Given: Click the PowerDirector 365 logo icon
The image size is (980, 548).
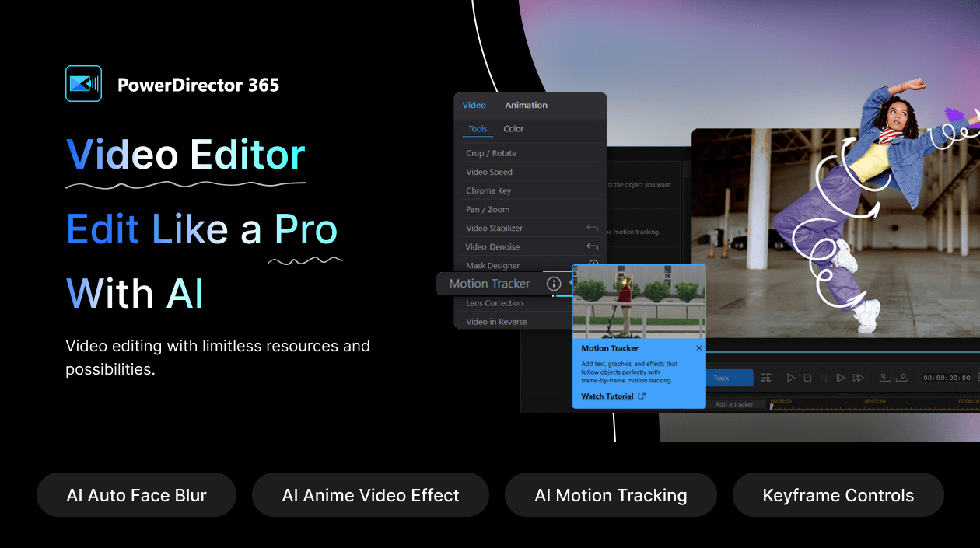Looking at the screenshot, I should (83, 84).
